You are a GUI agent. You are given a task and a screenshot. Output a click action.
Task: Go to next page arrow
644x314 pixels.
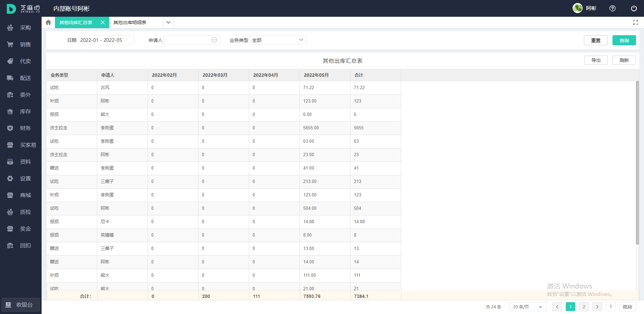click(597, 307)
